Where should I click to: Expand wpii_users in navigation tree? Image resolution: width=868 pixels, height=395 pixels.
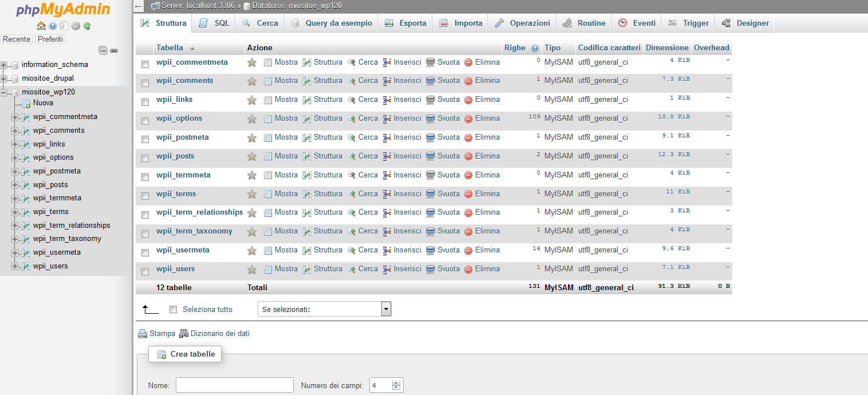15,266
